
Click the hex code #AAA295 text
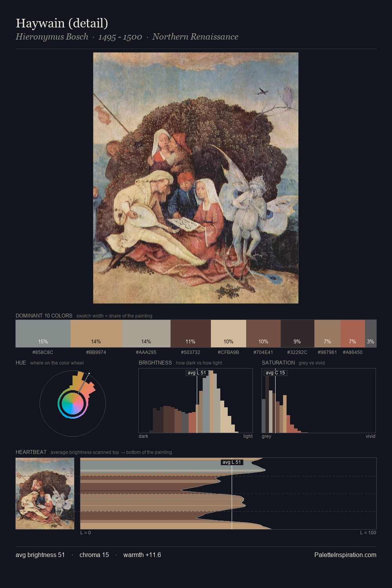point(146,352)
